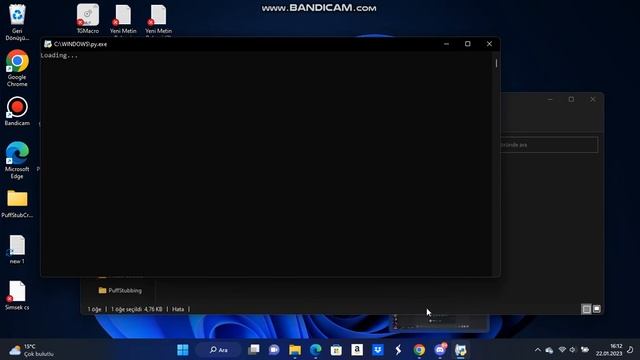
Task: Select the new 1 desktop file
Action: coord(17,249)
